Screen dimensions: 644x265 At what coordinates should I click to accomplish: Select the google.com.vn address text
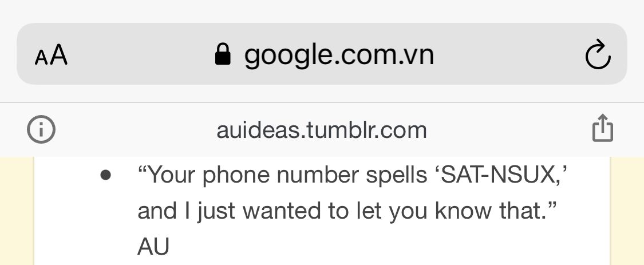point(339,56)
